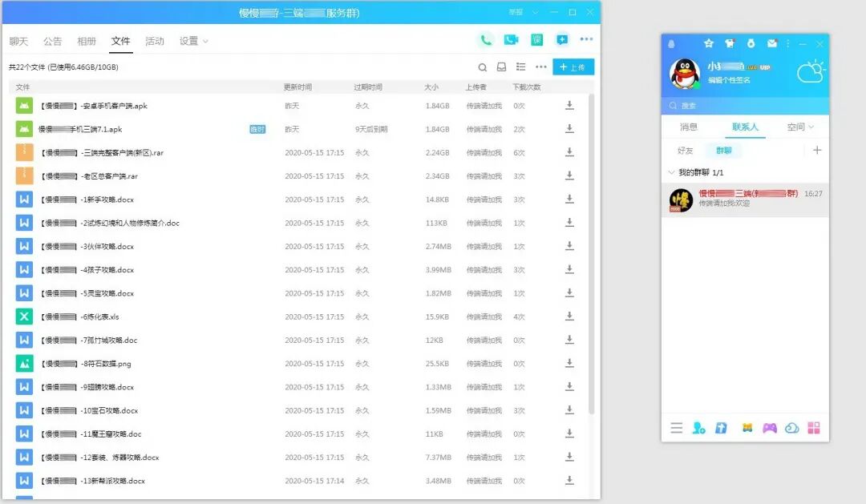Screen dimensions: 866x504
Task: Click the add friend icon in QQ bottom bar
Action: coord(698,428)
